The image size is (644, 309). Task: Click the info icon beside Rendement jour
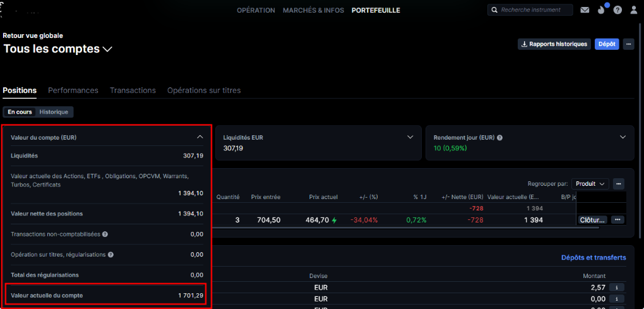pos(499,137)
